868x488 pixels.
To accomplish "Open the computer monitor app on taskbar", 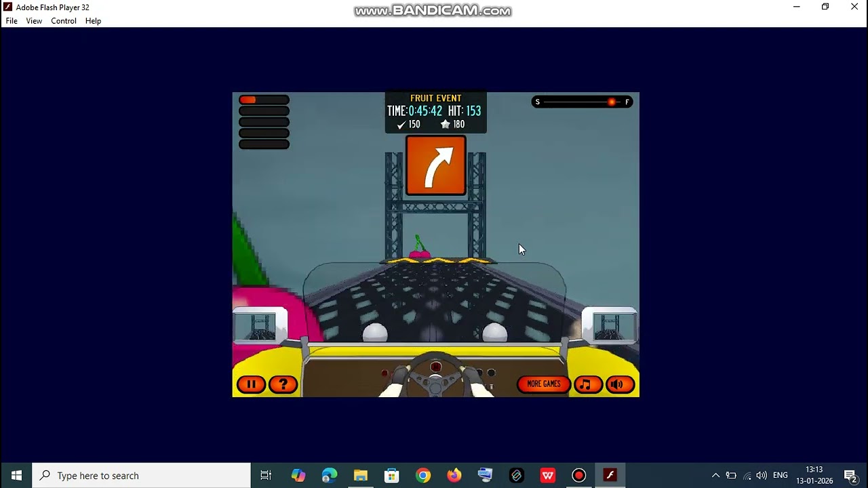I will point(485,476).
